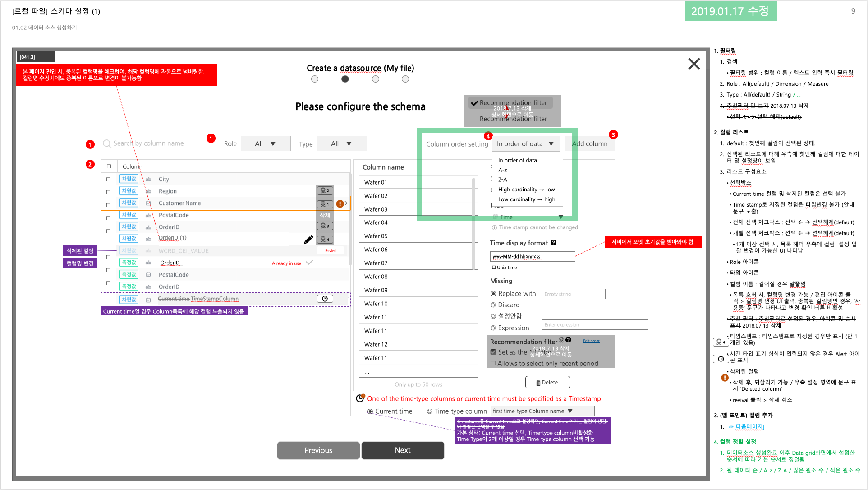Open the Time type dropdown
The height and width of the screenshot is (490, 868).
533,217
